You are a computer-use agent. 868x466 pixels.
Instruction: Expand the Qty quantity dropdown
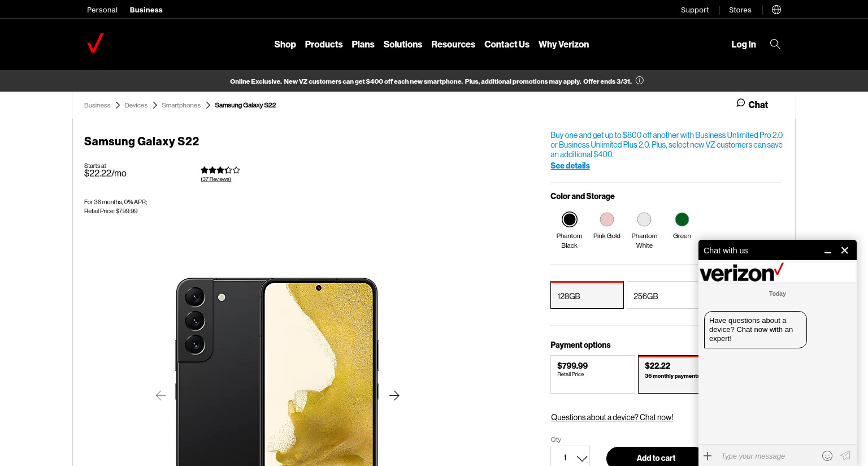(x=570, y=458)
